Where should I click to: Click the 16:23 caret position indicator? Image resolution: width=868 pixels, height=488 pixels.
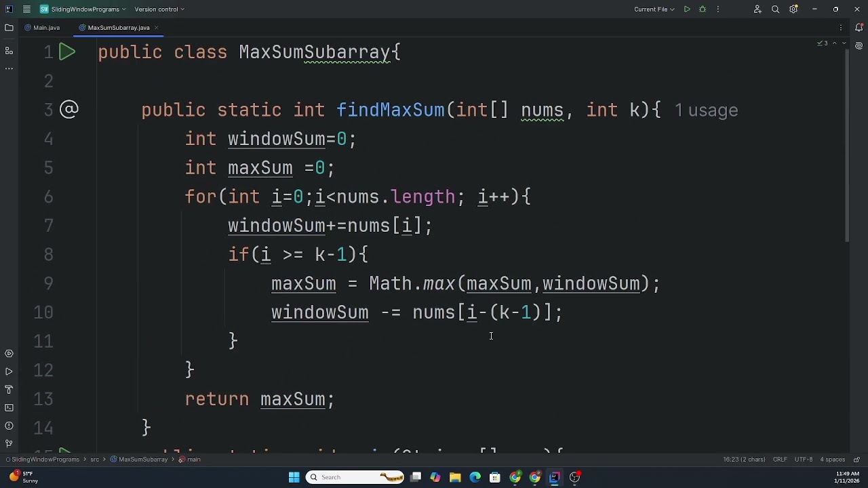click(x=744, y=460)
